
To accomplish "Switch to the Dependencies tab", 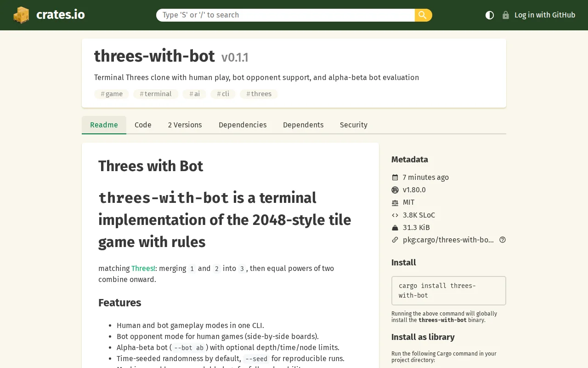I will (x=243, y=125).
